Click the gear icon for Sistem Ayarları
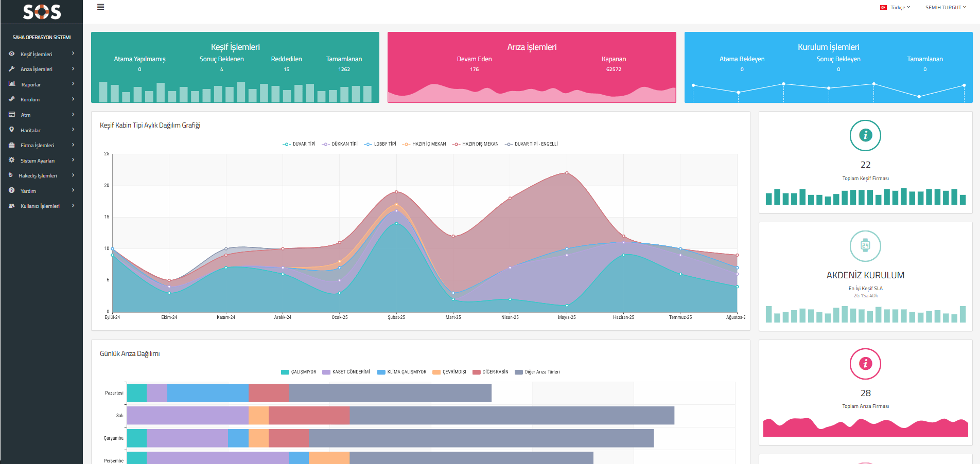 click(x=12, y=160)
